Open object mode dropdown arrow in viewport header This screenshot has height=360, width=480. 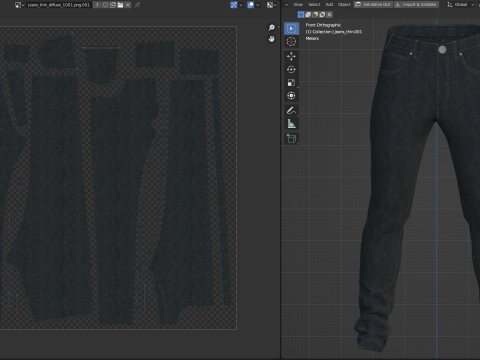[x=286, y=5]
